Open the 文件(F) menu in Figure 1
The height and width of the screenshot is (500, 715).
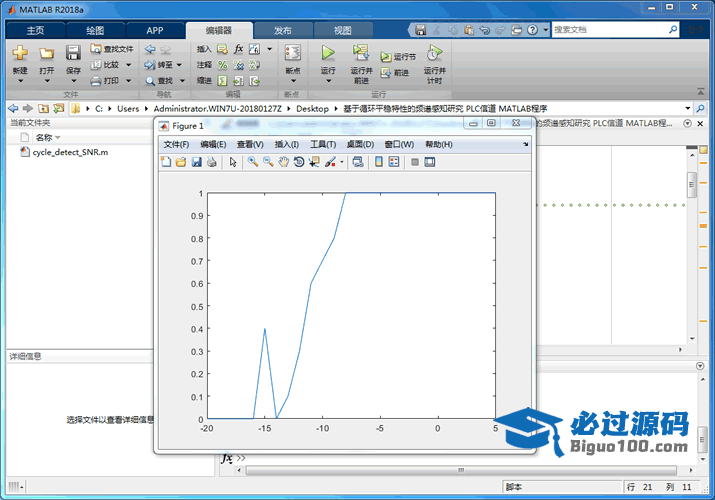[176, 144]
